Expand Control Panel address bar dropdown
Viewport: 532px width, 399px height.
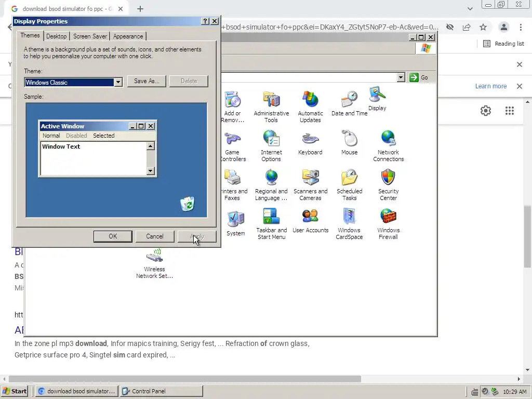pos(401,77)
